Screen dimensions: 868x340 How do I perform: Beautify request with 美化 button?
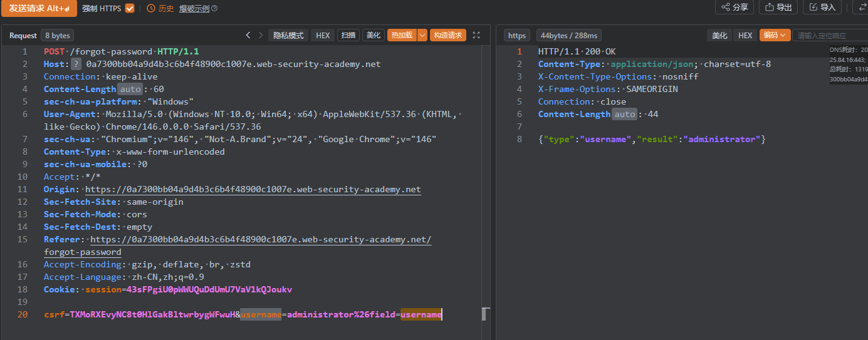point(374,36)
